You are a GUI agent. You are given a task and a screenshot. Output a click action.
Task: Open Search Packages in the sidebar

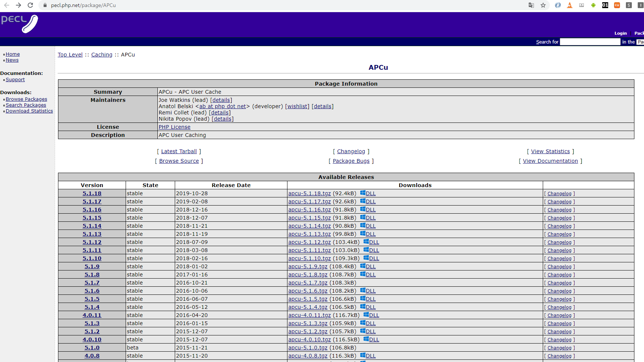click(x=26, y=105)
